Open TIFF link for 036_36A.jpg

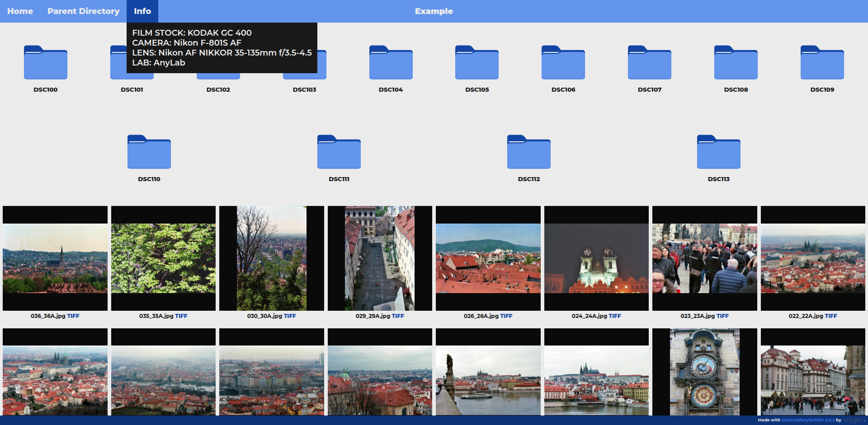73,316
